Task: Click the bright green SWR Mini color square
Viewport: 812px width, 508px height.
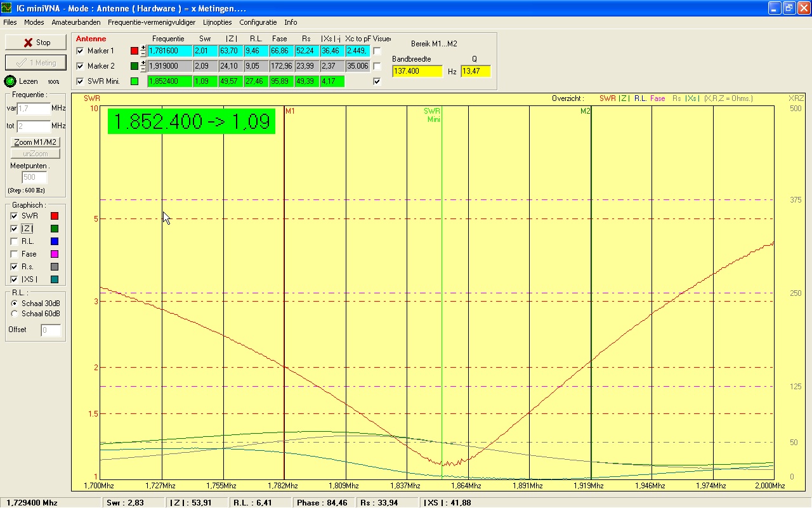Action: (134, 81)
